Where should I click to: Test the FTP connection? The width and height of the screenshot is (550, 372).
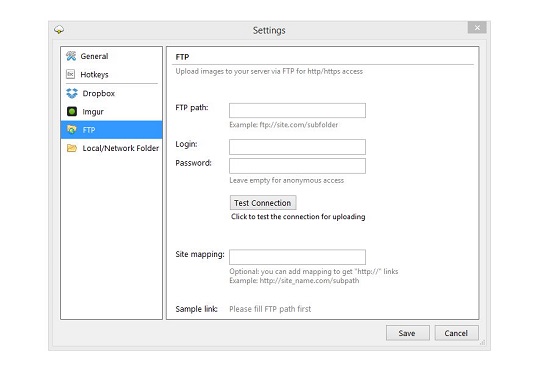point(263,203)
